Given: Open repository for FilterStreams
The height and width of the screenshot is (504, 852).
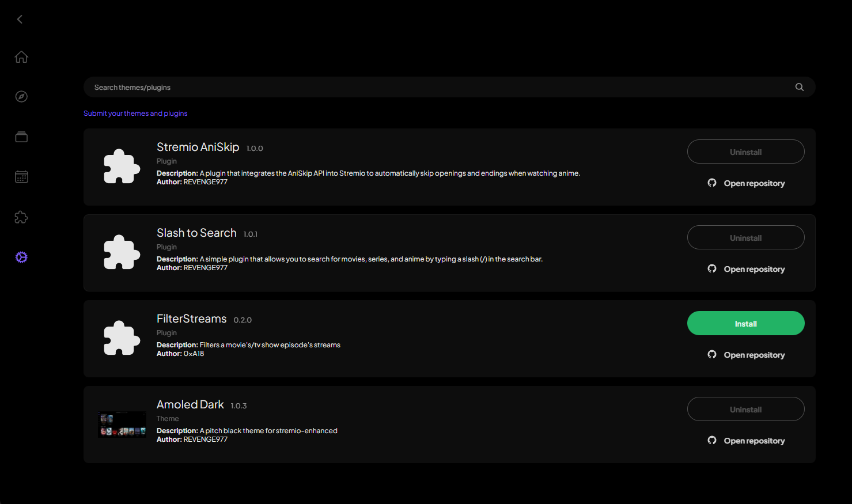Looking at the screenshot, I should 746,355.
